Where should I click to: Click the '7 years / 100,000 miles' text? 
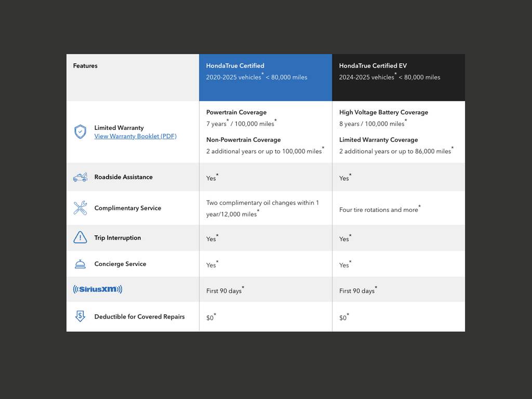click(241, 123)
